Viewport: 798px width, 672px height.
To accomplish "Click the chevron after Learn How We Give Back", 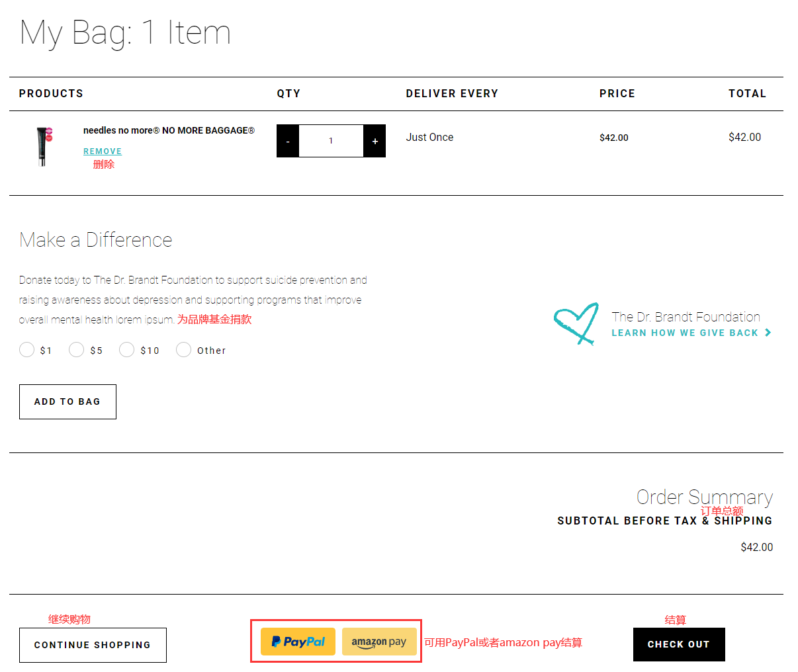I will coord(768,333).
